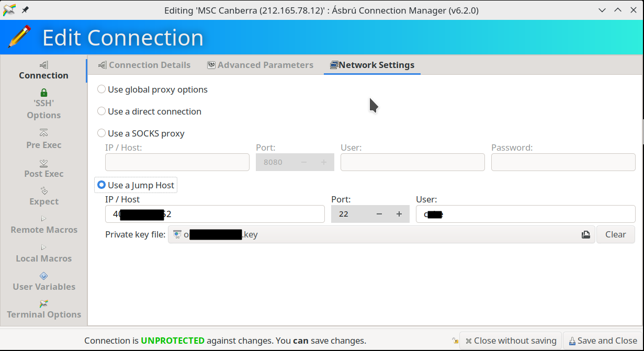Screen dimensions: 644x351
Task: Toggle the protection lock icon in status bar
Action: (x=455, y=341)
